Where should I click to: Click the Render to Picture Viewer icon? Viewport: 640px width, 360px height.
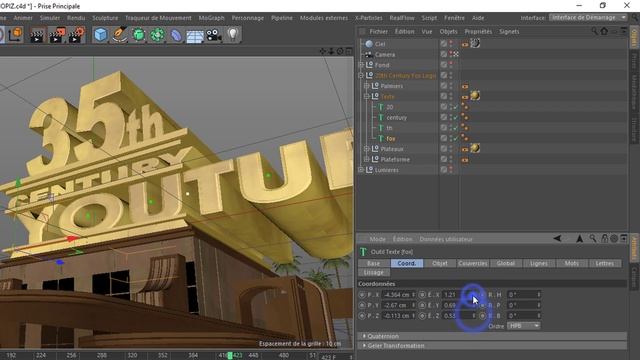pos(57,35)
